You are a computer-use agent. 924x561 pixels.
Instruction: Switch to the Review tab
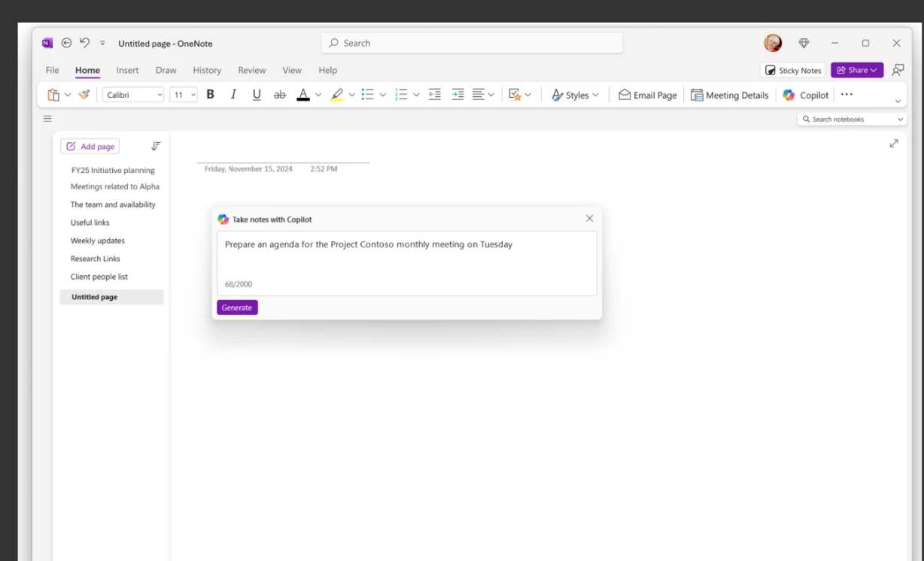[252, 70]
